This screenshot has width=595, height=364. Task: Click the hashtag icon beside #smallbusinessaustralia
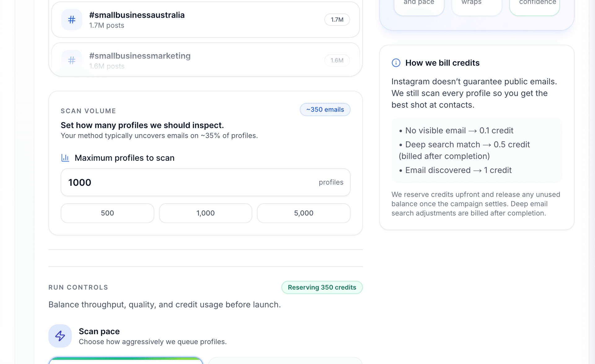point(72,20)
